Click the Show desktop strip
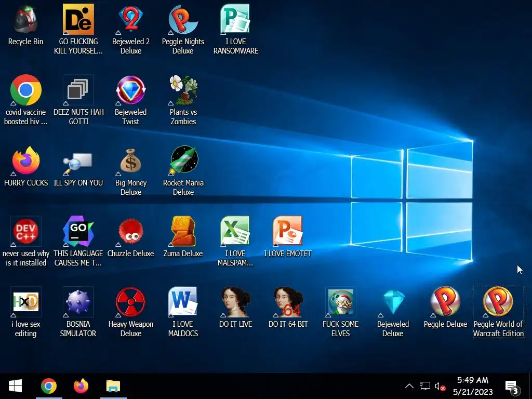This screenshot has width=532, height=399. [x=530, y=386]
